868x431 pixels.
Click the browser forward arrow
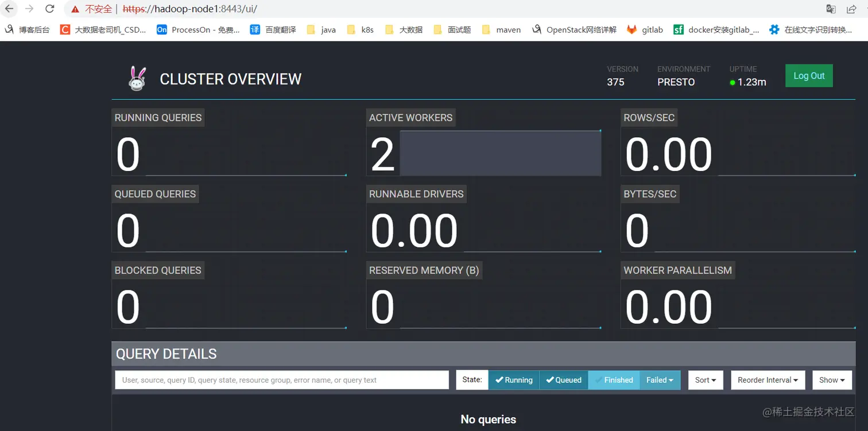tap(29, 9)
